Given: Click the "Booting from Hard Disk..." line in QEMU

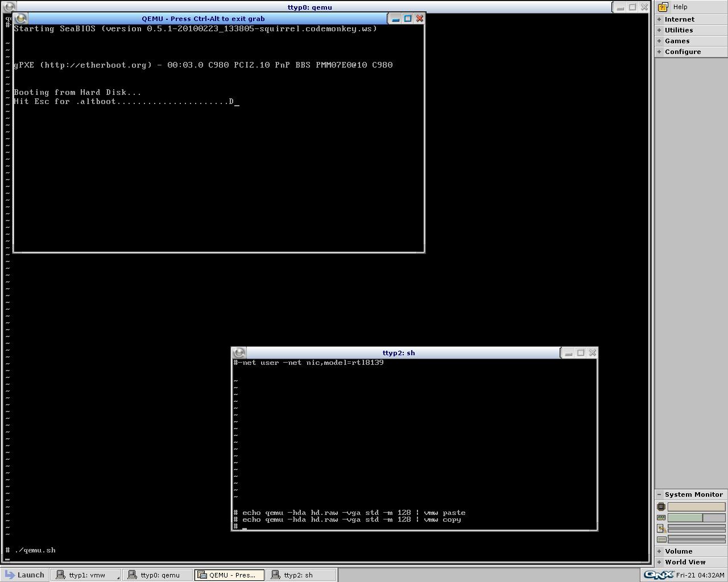Looking at the screenshot, I should point(77,92).
